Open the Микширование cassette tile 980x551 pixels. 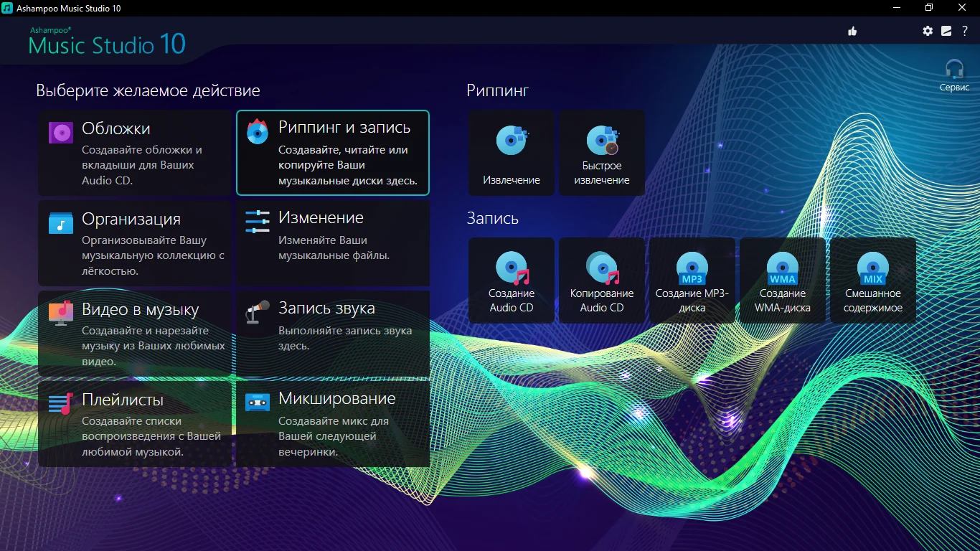click(333, 424)
